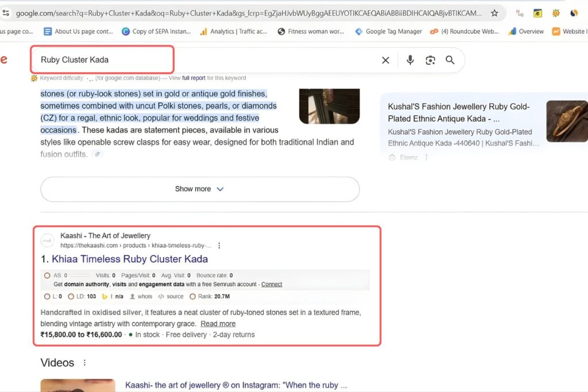Click the SEOquake extension icon
The image size is (588, 392).
tap(555, 13)
